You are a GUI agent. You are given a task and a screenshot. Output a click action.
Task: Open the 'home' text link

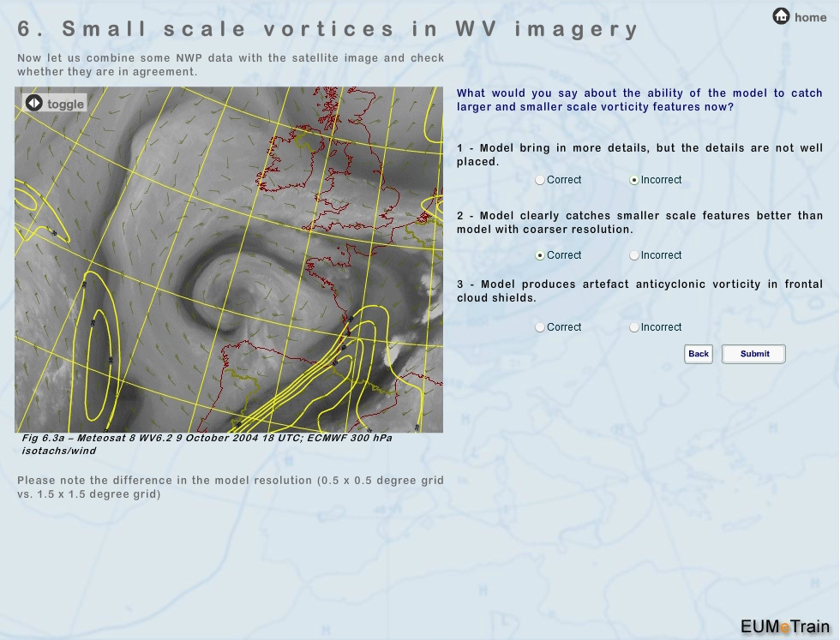(810, 17)
